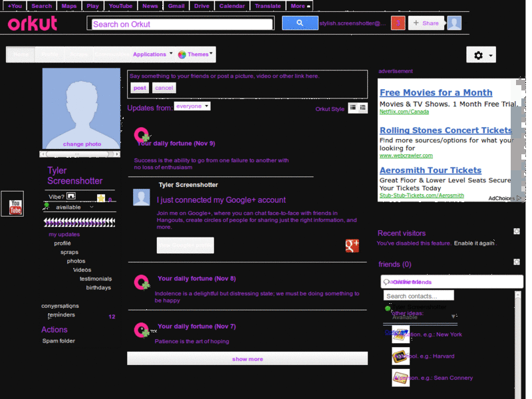Open Aerosmith Tour Tickets ad
Viewport: 532px width, 399px height.
(x=430, y=170)
